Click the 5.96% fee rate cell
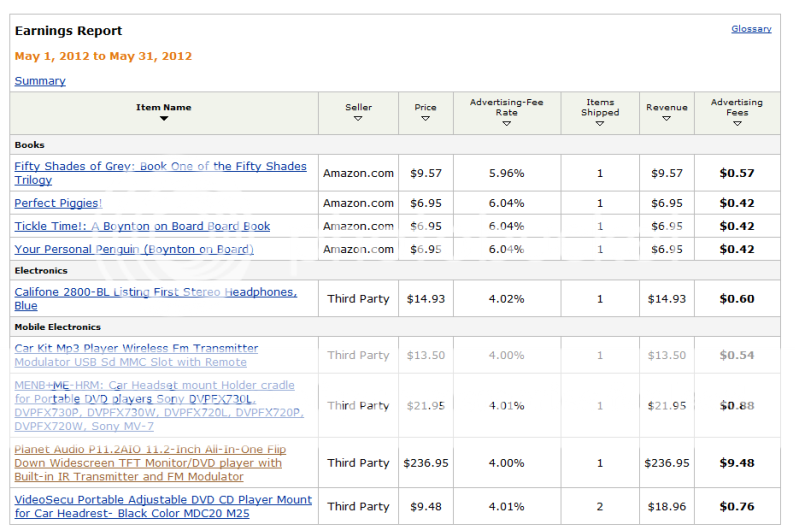The width and height of the screenshot is (799, 530). [x=507, y=173]
